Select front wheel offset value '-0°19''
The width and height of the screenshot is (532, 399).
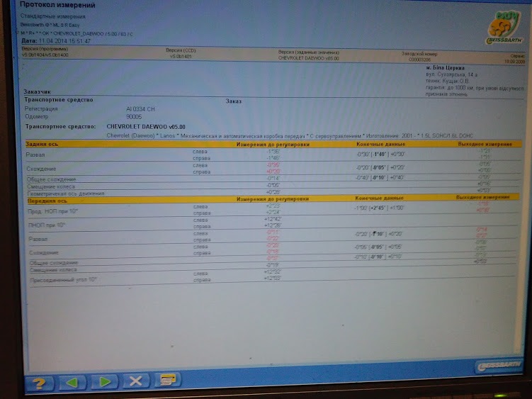[x=273, y=265]
